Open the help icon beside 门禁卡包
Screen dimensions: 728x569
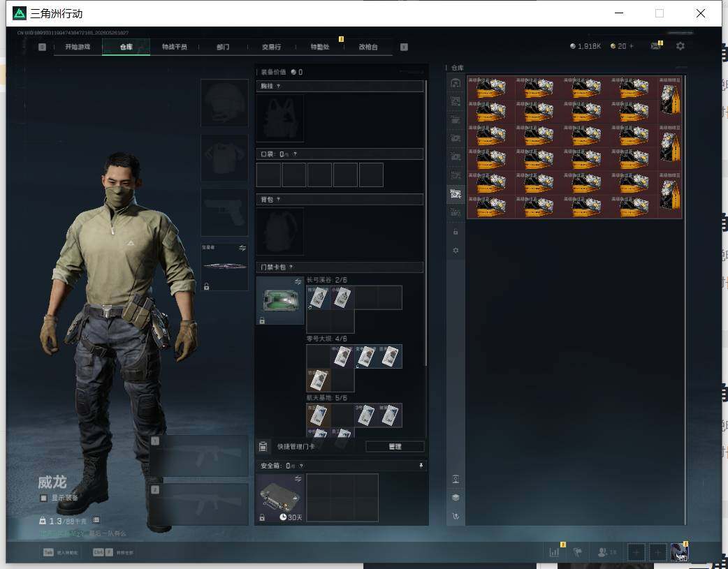click(x=291, y=267)
